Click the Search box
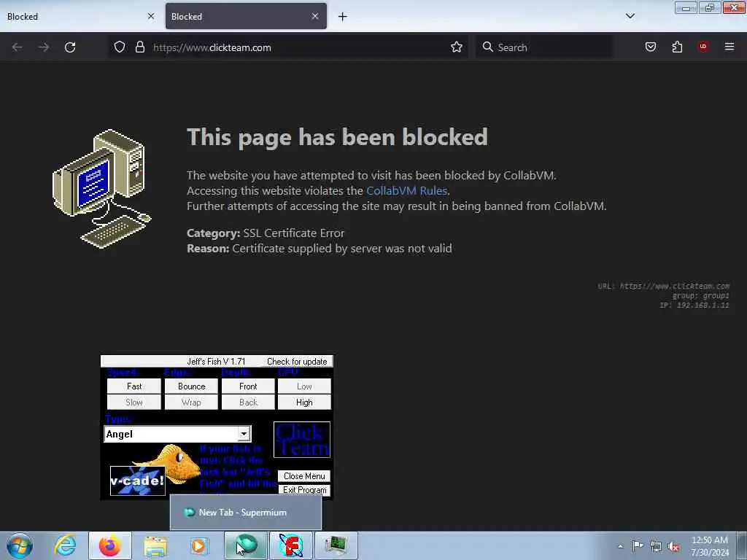This screenshot has width=747, height=560. [x=543, y=47]
